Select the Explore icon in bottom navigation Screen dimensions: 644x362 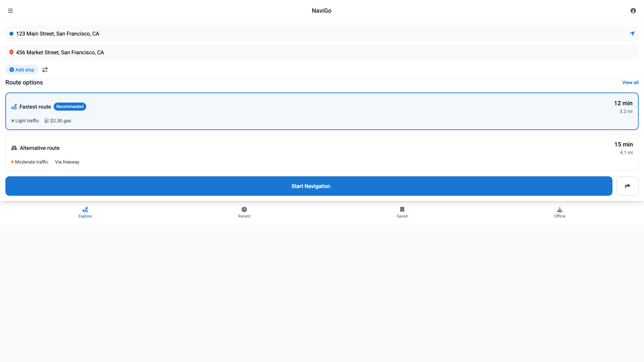(x=85, y=212)
